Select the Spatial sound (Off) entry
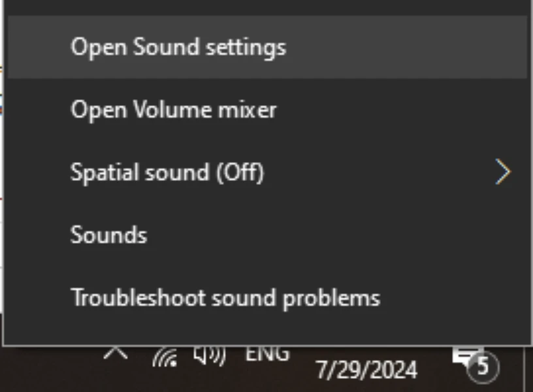 167,172
